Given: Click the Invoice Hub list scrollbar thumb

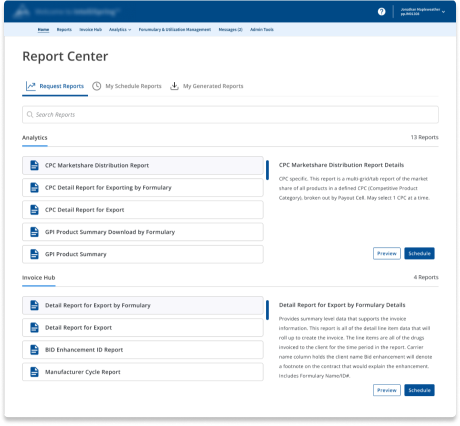Looking at the screenshot, I should 267,310.
